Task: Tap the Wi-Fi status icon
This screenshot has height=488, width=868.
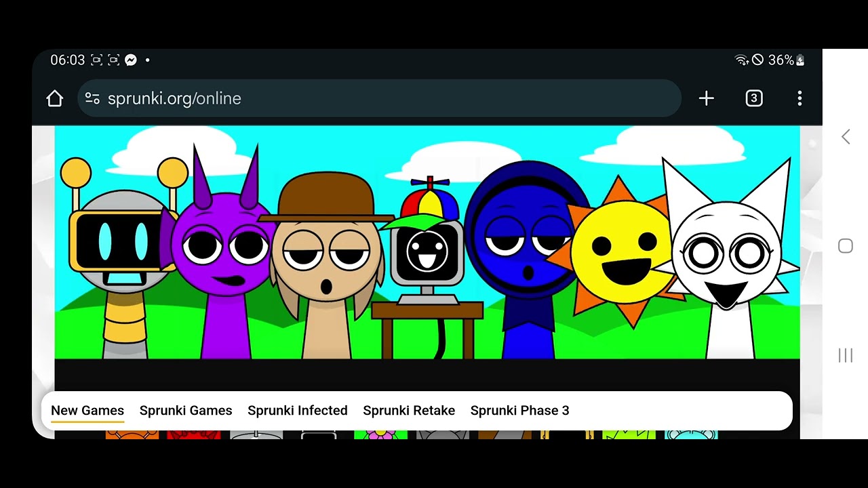Action: pos(742,60)
